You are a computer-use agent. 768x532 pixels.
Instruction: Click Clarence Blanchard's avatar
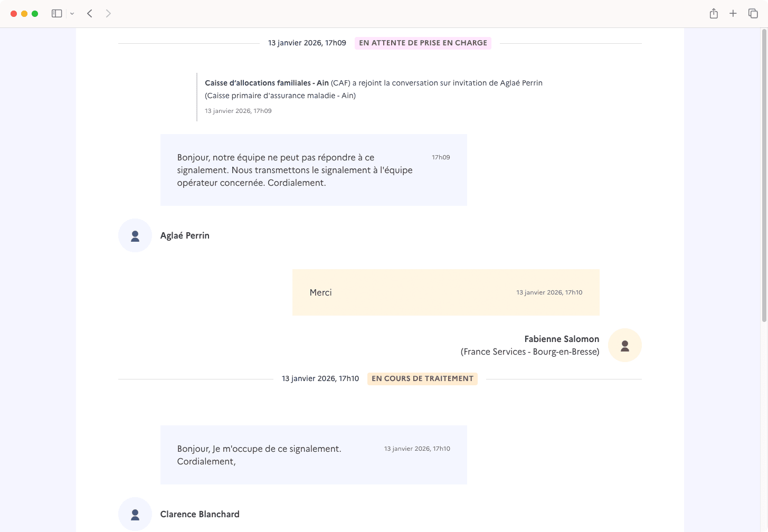click(135, 514)
